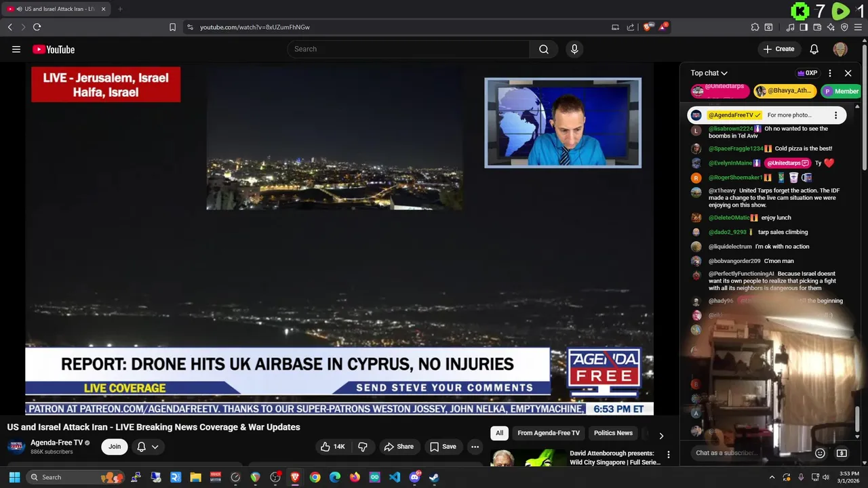
Task: Open media control music note icon
Action: point(790,27)
